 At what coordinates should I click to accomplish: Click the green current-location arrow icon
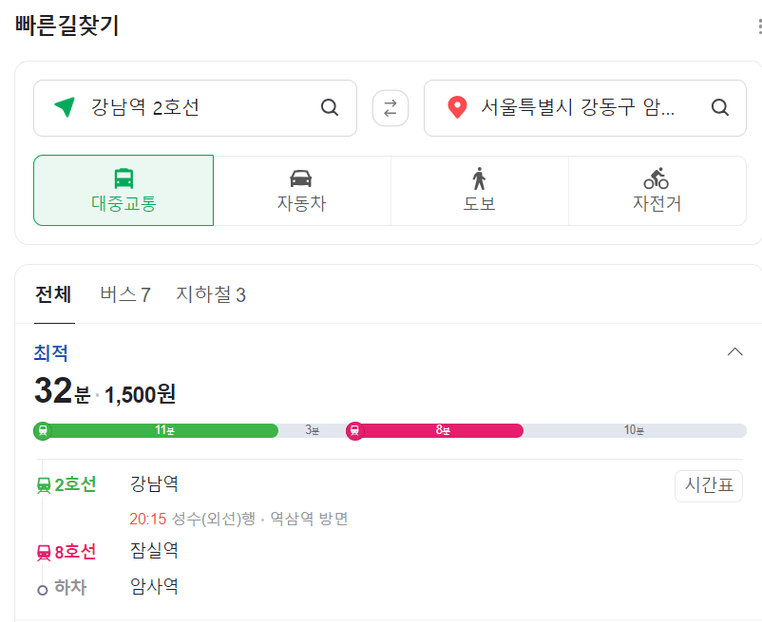65,107
